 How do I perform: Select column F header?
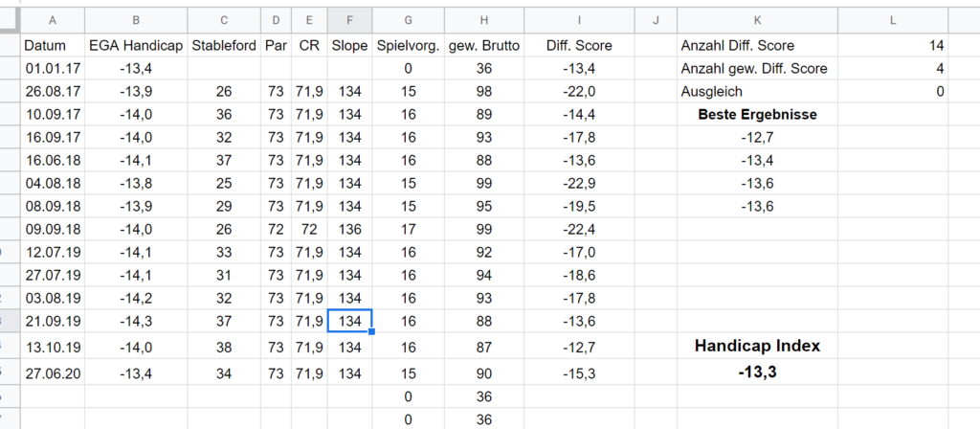coord(349,21)
